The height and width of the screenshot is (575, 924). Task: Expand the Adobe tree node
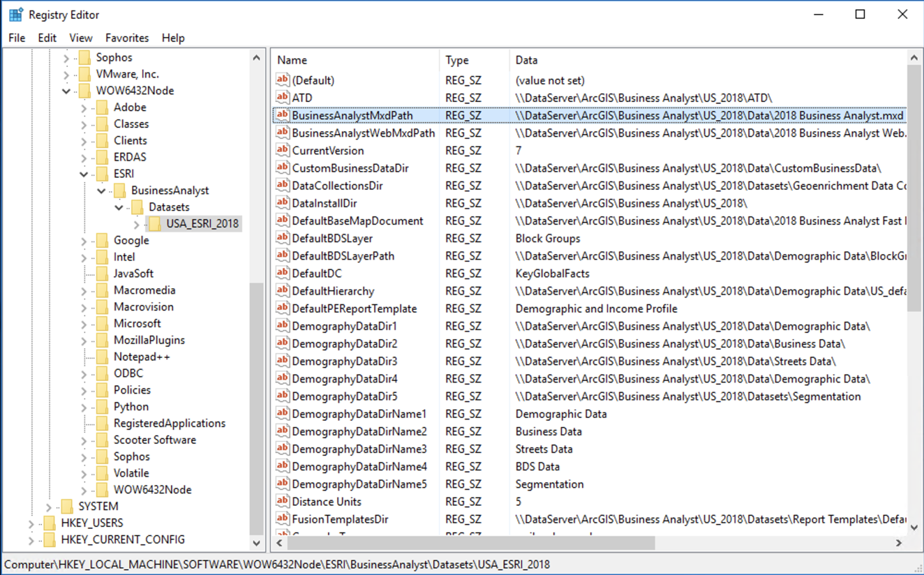pyautogui.click(x=84, y=107)
